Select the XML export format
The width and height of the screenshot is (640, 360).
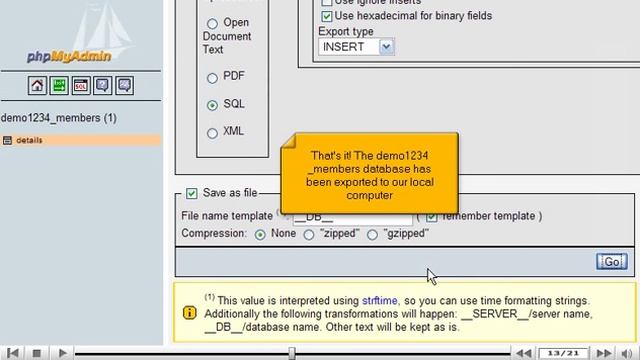pos(212,133)
